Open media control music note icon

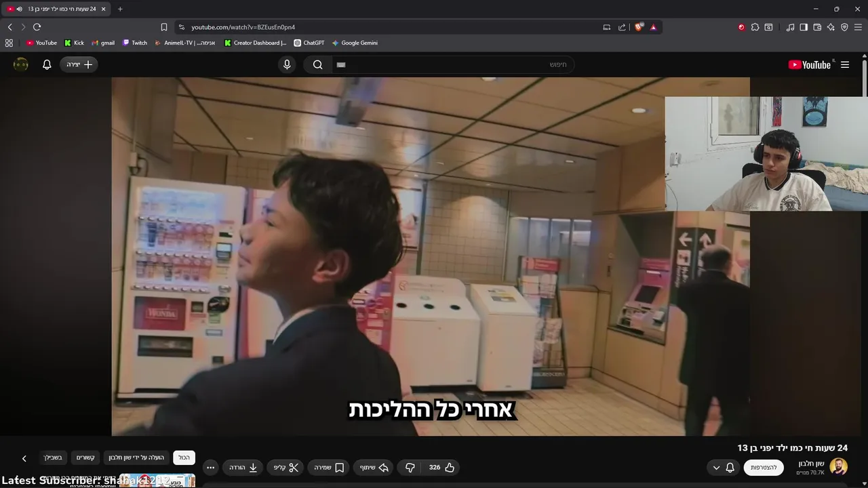point(790,27)
